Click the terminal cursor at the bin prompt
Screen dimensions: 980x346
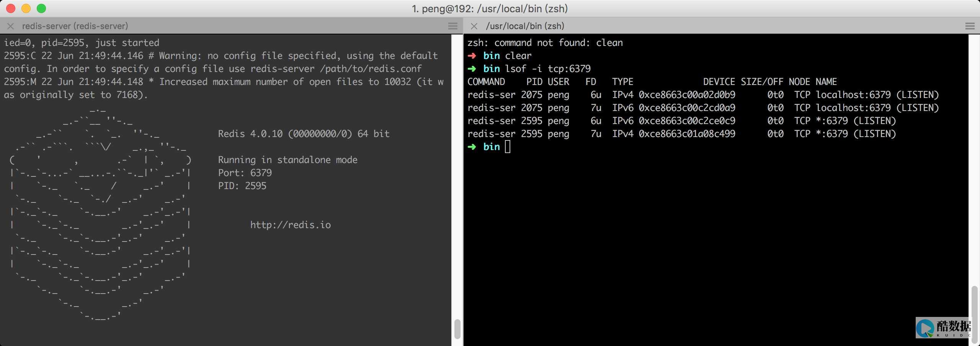[x=508, y=147]
